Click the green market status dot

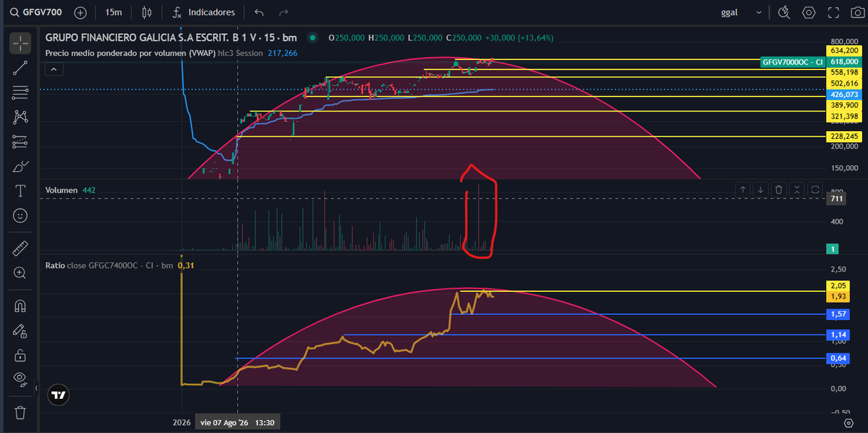click(x=312, y=38)
